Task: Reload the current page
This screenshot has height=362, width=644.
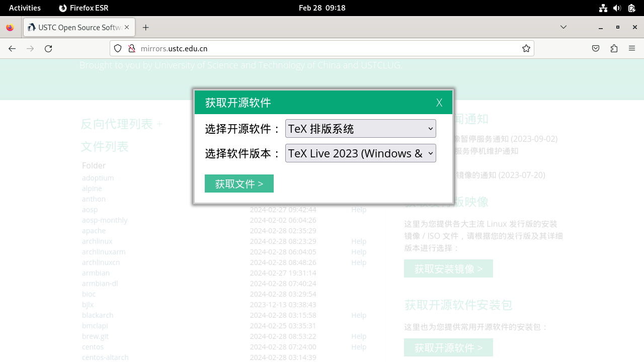Action: pos(48,49)
